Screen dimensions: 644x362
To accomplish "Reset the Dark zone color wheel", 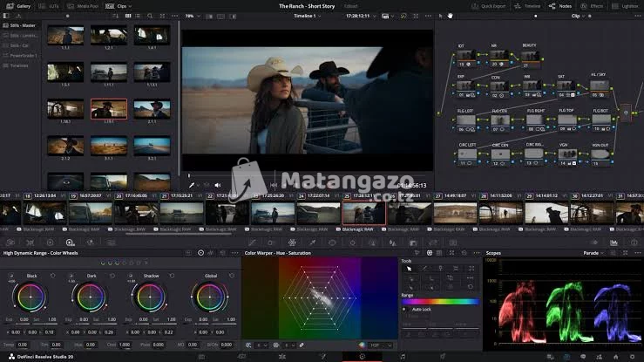I will pos(112,276).
